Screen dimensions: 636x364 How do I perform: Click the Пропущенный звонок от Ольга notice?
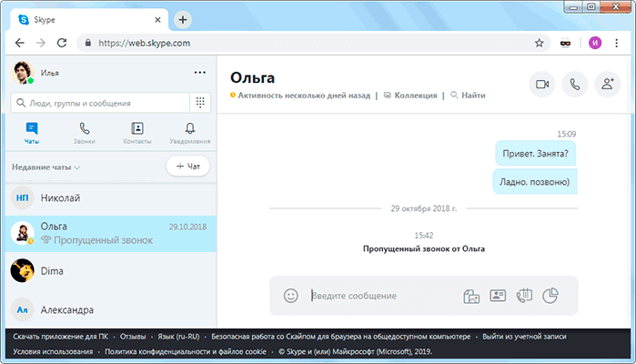(424, 248)
